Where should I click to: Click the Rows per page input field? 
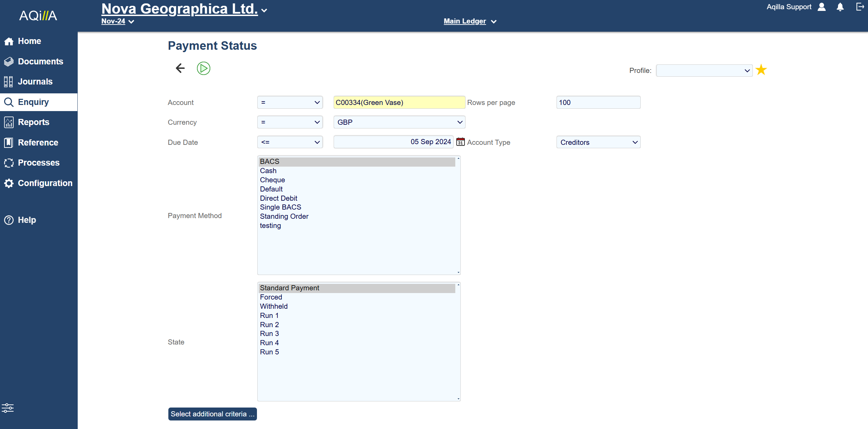coord(598,103)
